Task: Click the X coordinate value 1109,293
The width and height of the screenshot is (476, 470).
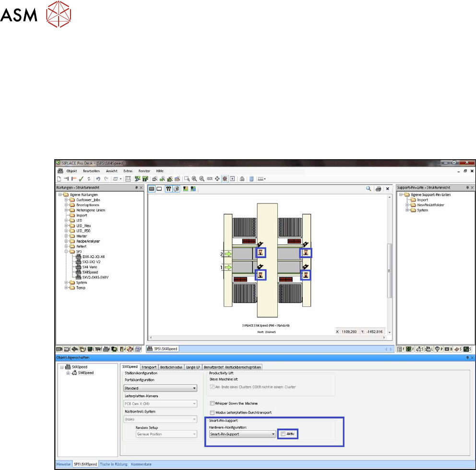Action: [x=349, y=332]
